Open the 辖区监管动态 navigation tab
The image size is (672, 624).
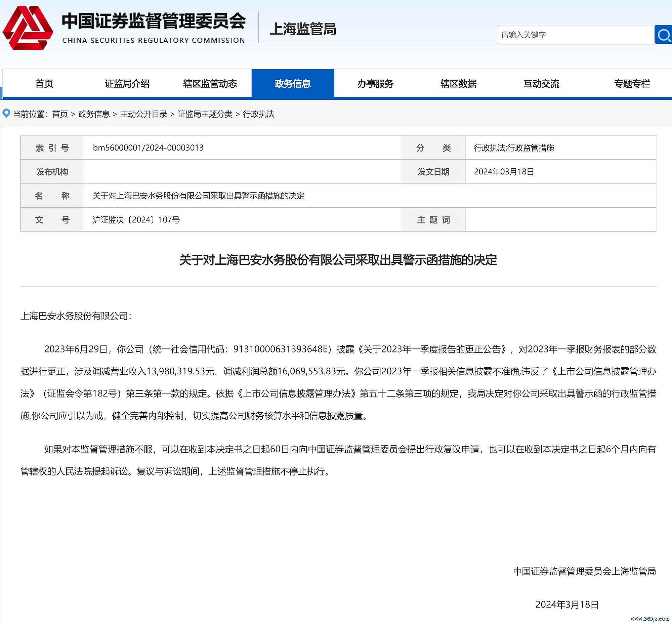210,84
